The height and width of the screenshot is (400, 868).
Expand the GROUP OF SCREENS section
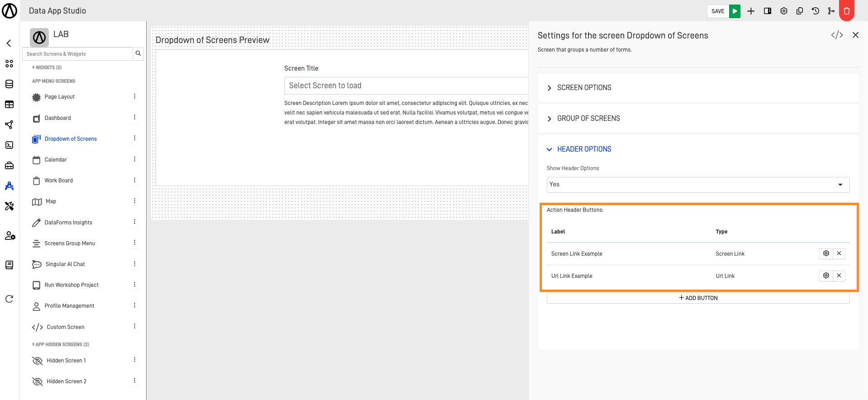point(698,119)
